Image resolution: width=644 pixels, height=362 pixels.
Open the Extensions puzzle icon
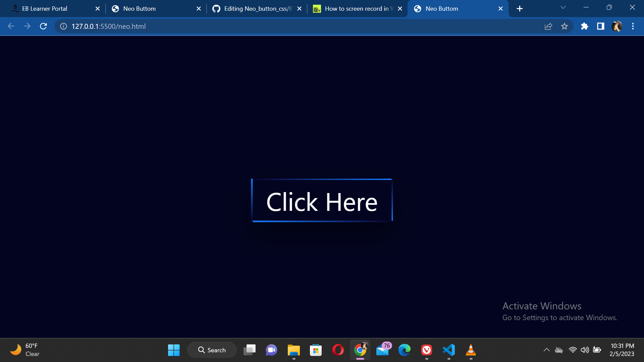(584, 26)
